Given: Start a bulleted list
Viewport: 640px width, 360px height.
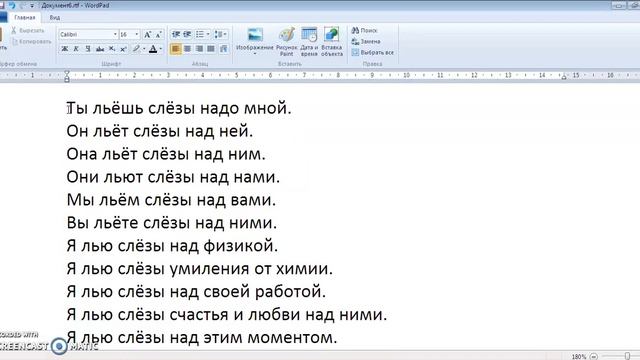Looking at the screenshot, I should (200, 34).
